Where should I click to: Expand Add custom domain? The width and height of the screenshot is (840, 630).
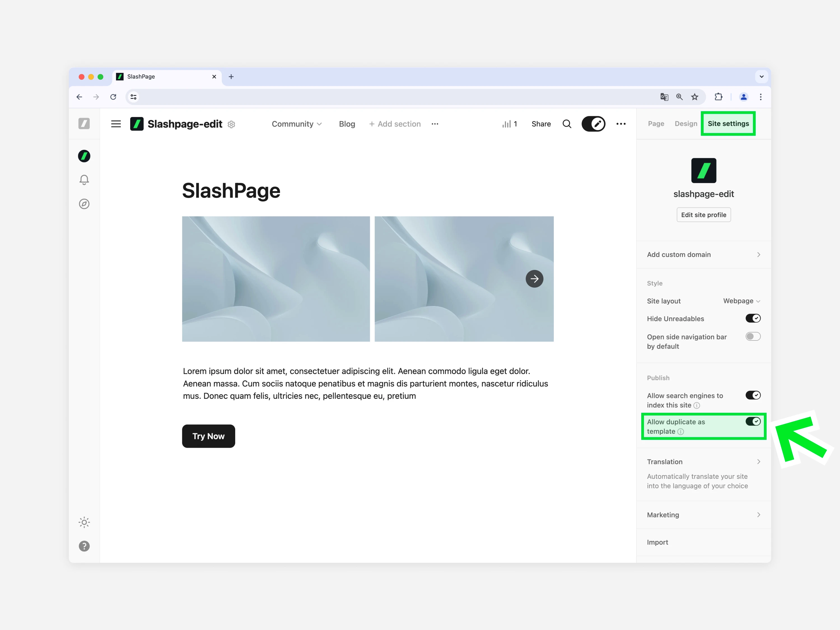point(703,255)
